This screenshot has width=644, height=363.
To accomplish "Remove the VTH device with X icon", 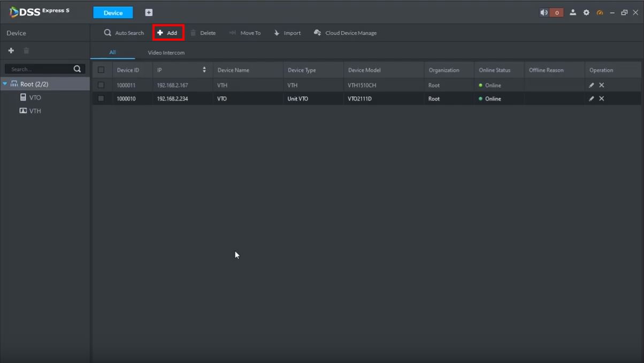I will (x=602, y=85).
